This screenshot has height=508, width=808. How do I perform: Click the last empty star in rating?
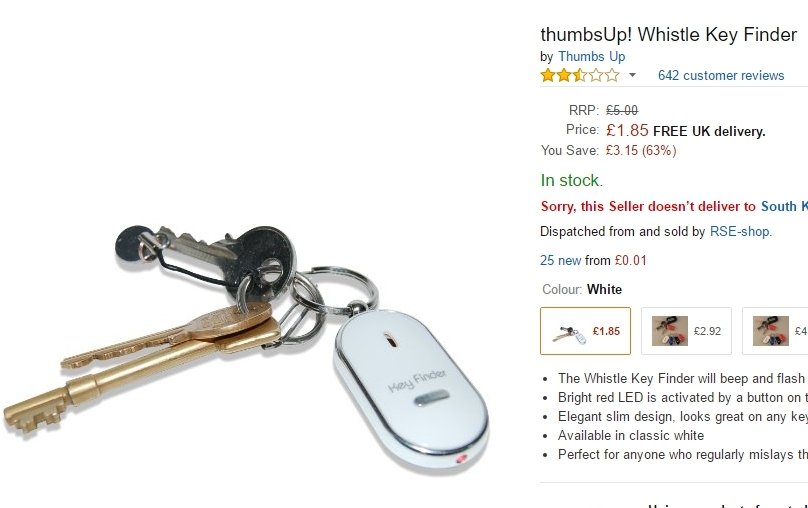612,75
